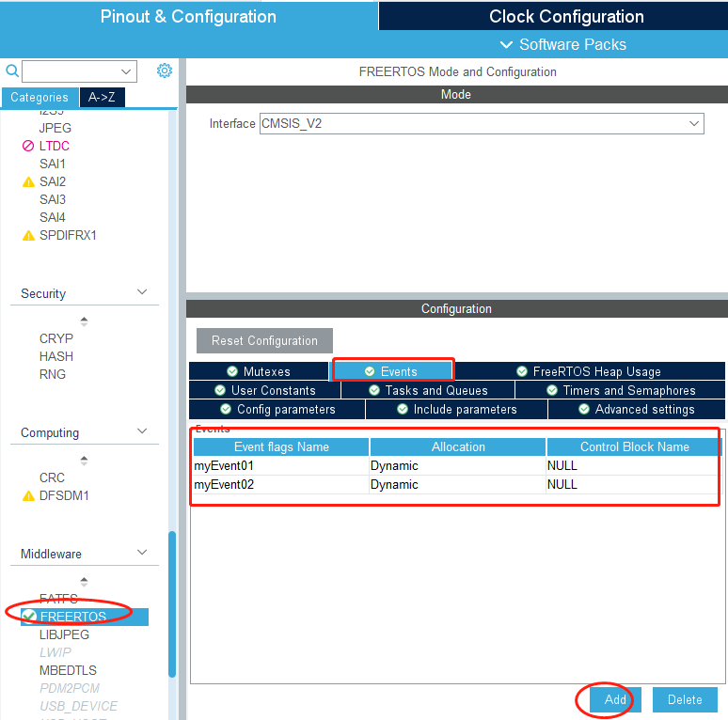Viewport: 728px width, 720px height.
Task: Click the FREERTOS green check icon
Action: coord(29,616)
